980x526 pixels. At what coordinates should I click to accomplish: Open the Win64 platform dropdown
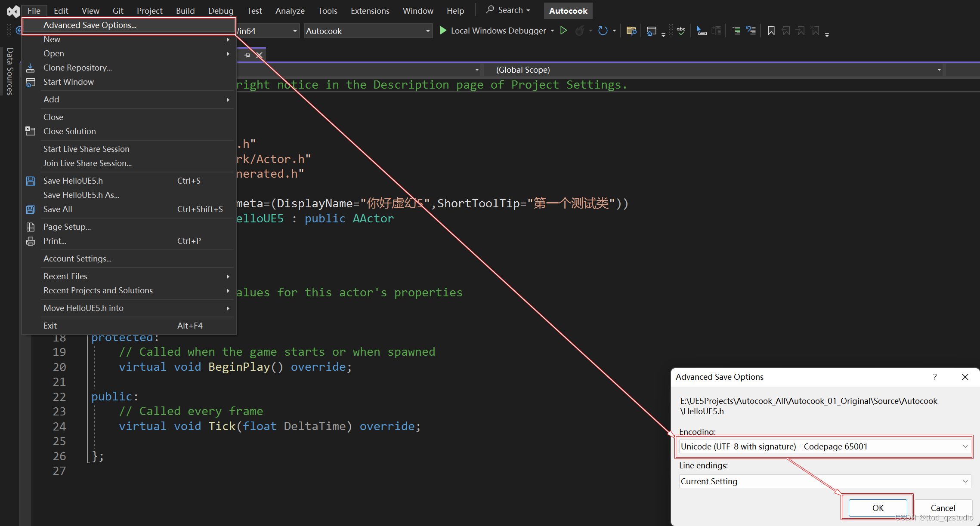point(267,31)
